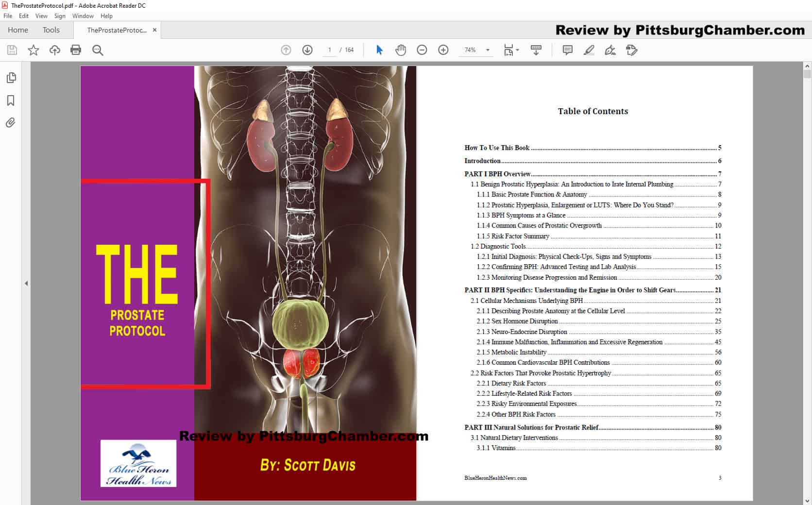Bookmark the file with the star icon
This screenshot has width=812, height=505.
coord(34,50)
